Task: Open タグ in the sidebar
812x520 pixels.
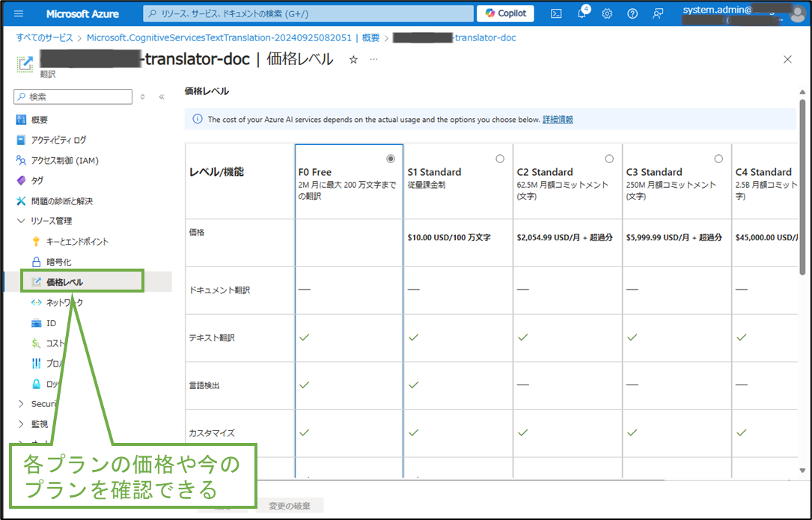Action: pyautogui.click(x=30, y=180)
